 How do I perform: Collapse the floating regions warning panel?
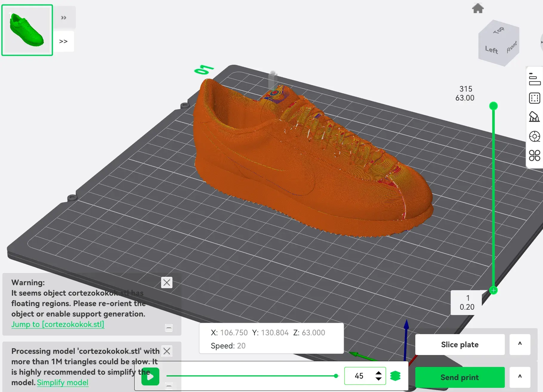(169, 328)
